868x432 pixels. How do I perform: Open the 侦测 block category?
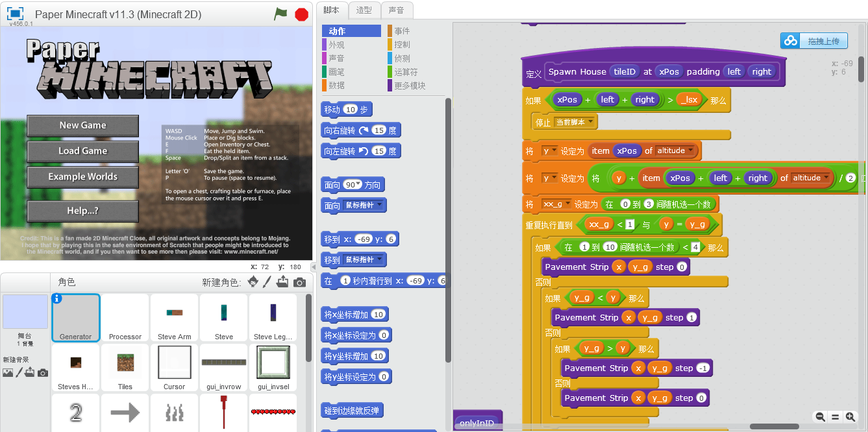(x=415, y=58)
